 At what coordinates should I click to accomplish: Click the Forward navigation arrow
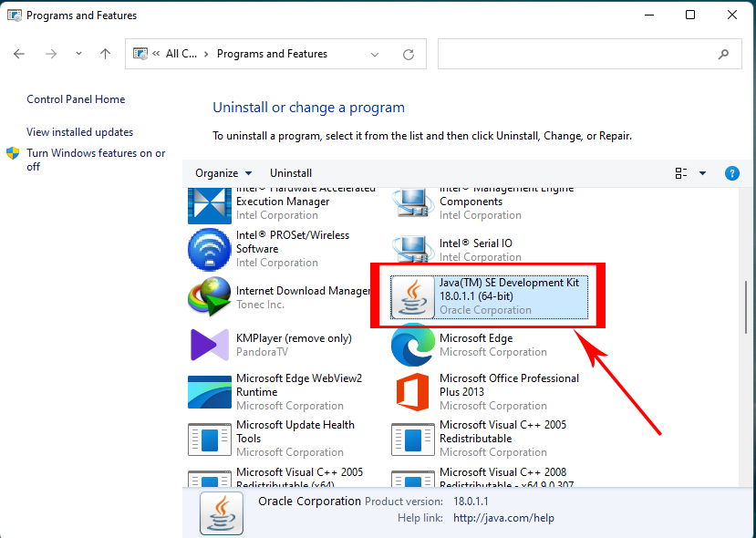(51, 54)
